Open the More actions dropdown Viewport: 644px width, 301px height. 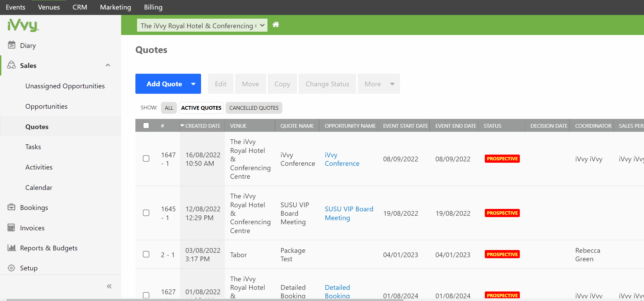pos(379,84)
